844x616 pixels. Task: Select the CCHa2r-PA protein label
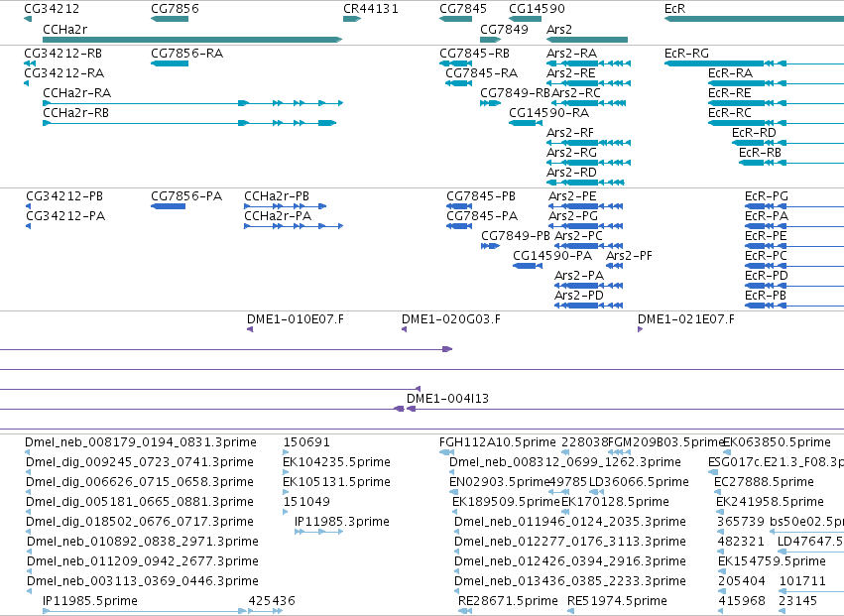[278, 216]
